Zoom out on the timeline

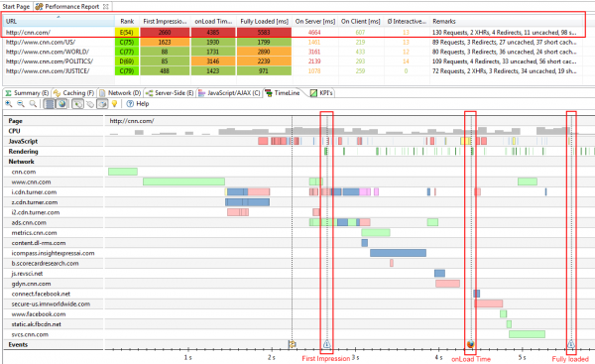click(x=21, y=103)
